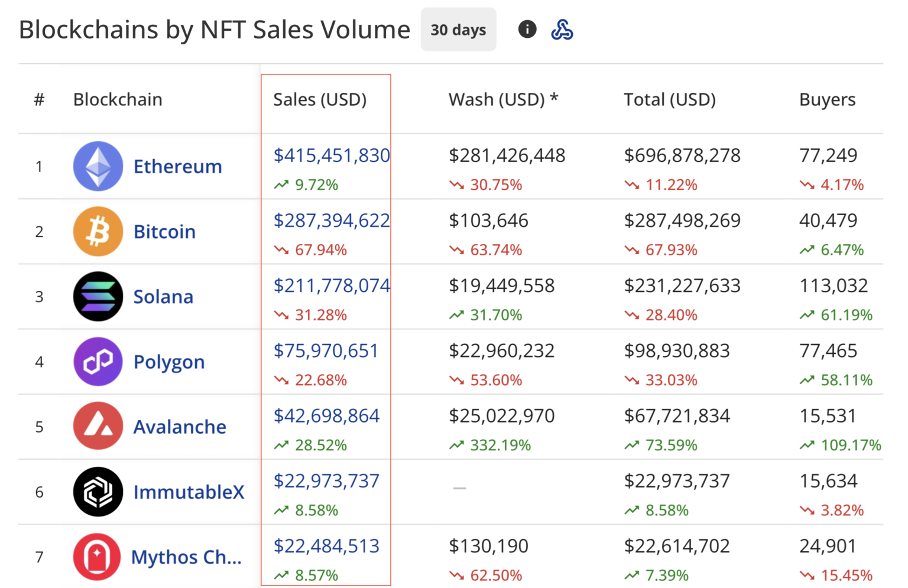Click the Bitcoin logo icon
The image size is (908, 588).
(98, 231)
